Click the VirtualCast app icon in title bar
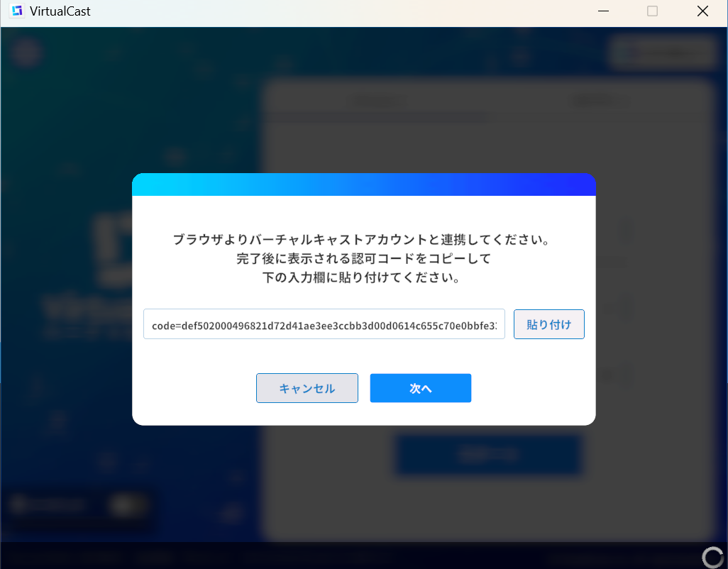The height and width of the screenshot is (569, 728). [x=17, y=11]
